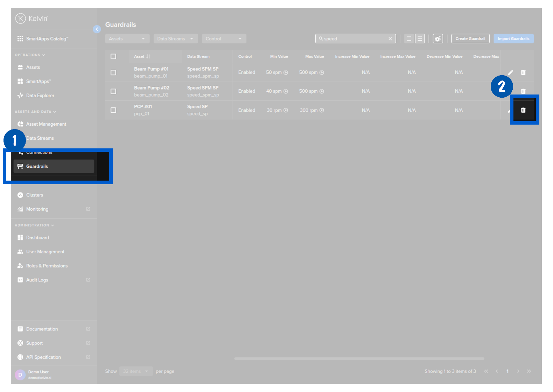
Task: Click the Import Guardrails button
Action: tap(513, 39)
